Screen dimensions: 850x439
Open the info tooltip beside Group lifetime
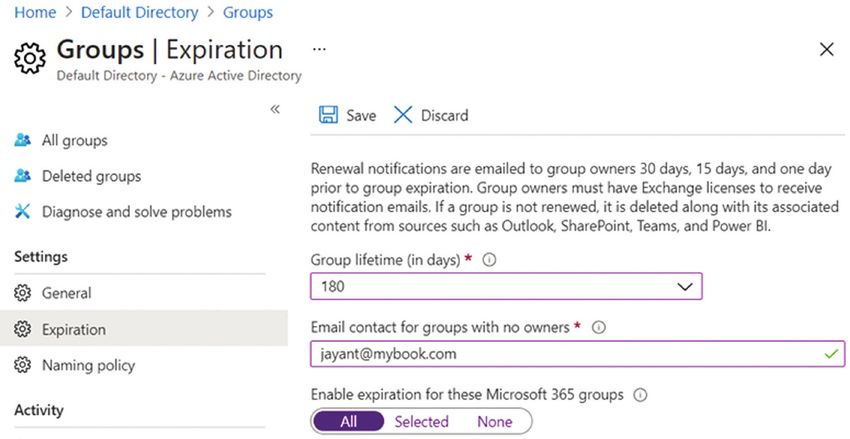click(x=489, y=260)
